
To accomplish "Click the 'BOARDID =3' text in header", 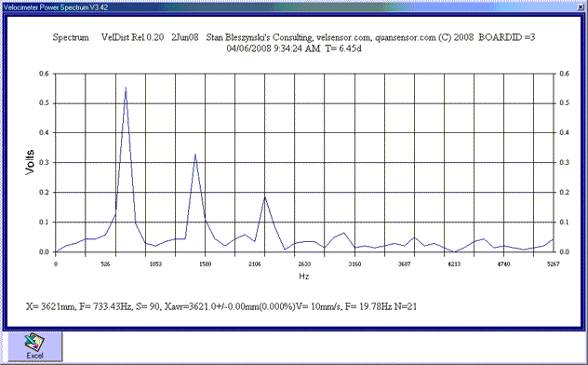I will coord(507,37).
